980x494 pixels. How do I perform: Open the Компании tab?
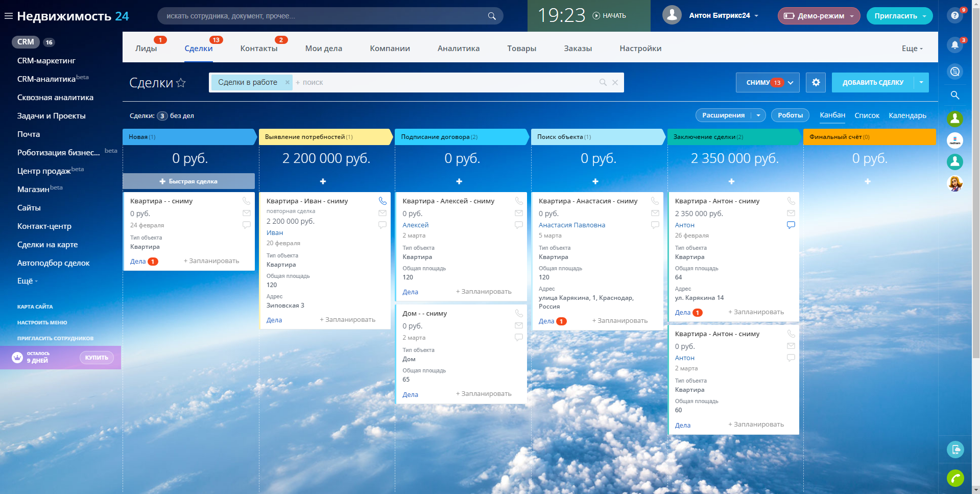click(x=390, y=49)
